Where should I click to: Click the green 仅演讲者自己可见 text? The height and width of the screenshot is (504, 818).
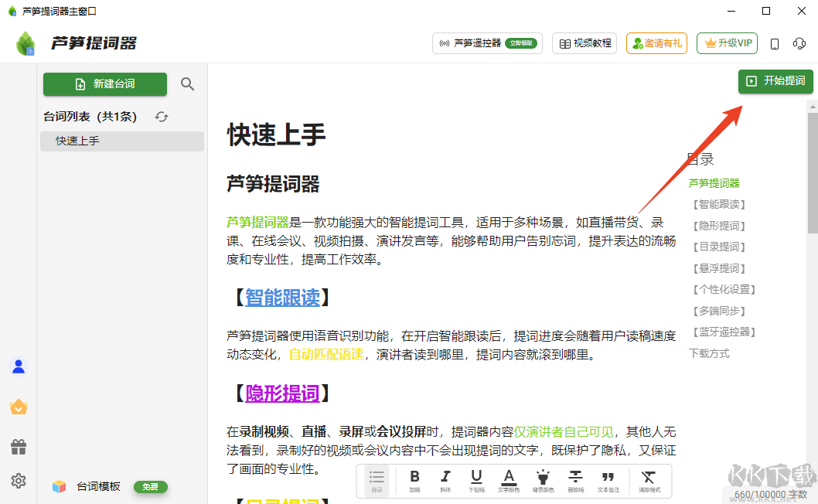[564, 432]
